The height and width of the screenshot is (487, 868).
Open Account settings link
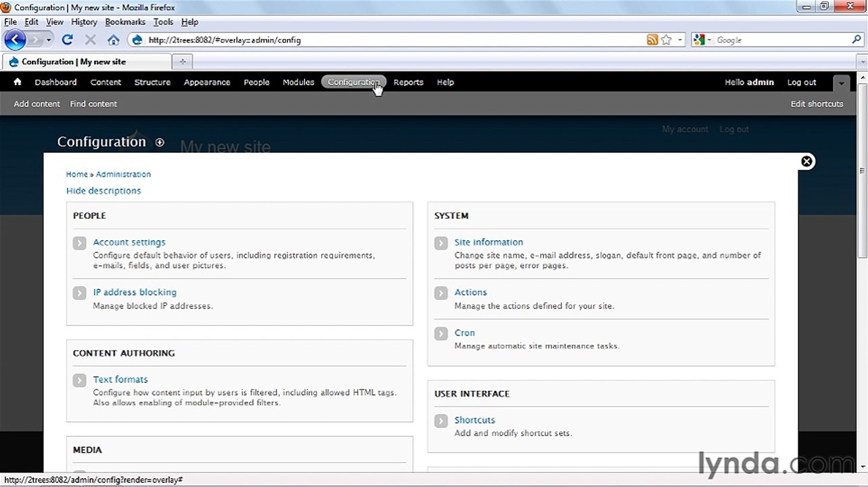[129, 242]
